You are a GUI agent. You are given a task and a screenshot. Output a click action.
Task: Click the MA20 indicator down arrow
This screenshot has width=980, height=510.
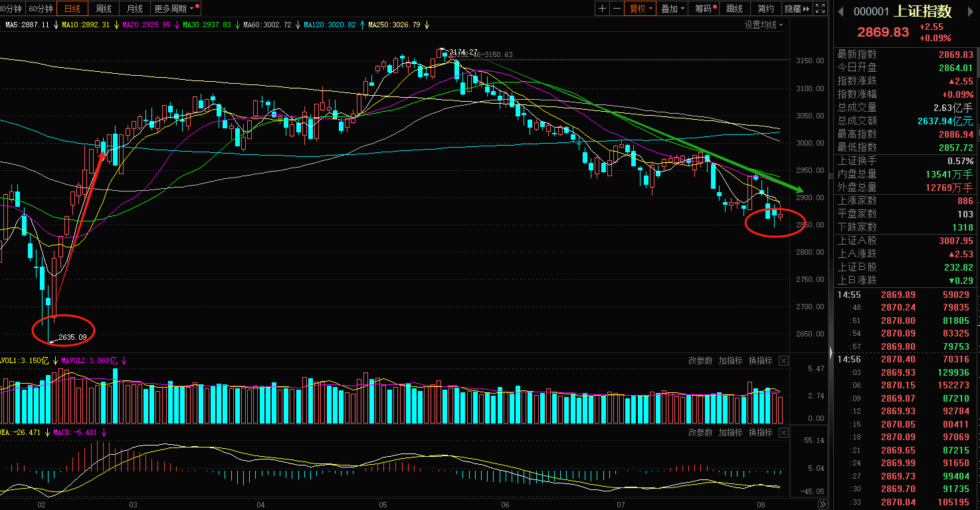(176, 25)
